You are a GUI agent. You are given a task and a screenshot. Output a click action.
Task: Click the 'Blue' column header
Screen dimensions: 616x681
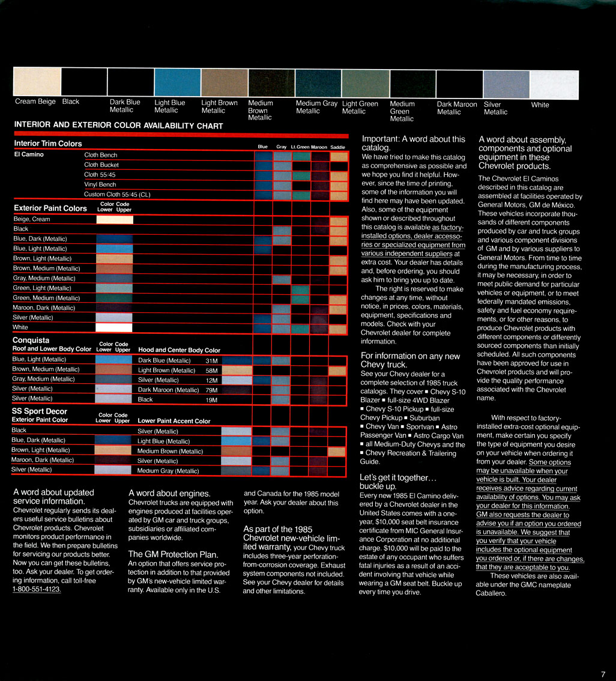262,147
